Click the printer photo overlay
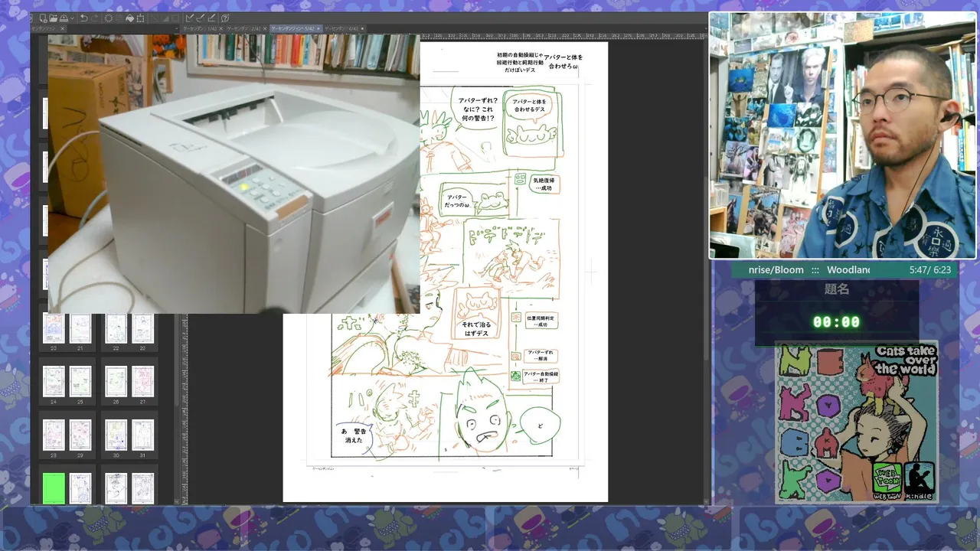Image resolution: width=980 pixels, height=551 pixels. (x=234, y=174)
